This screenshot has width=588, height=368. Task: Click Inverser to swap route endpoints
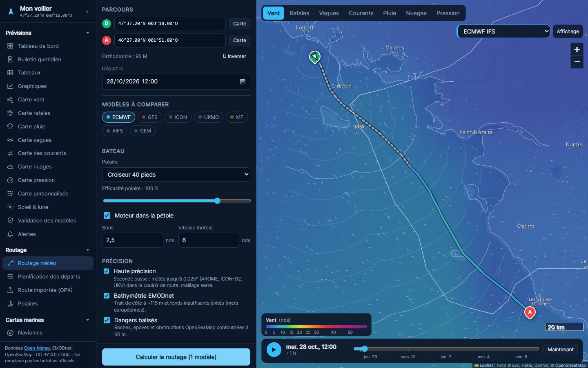(234, 56)
